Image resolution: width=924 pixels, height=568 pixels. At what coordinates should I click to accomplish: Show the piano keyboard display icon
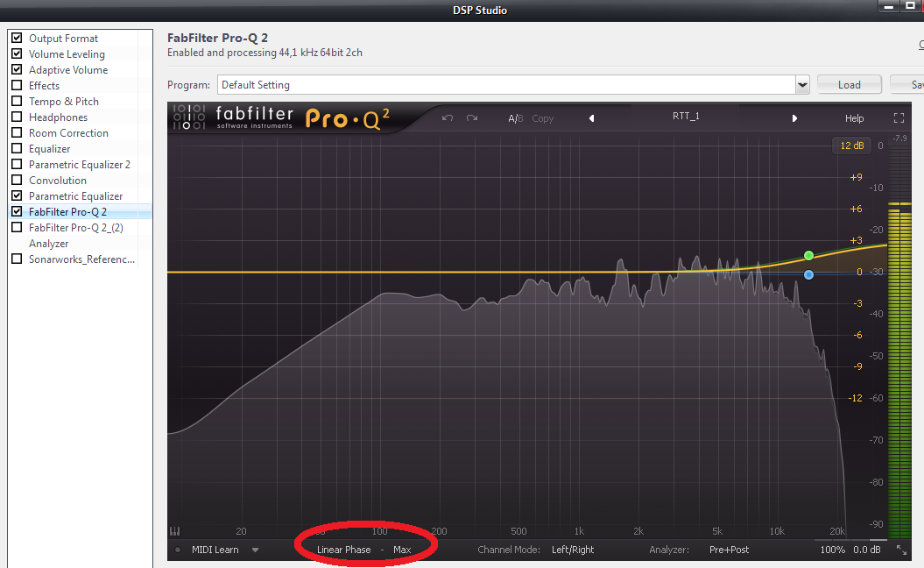[174, 531]
